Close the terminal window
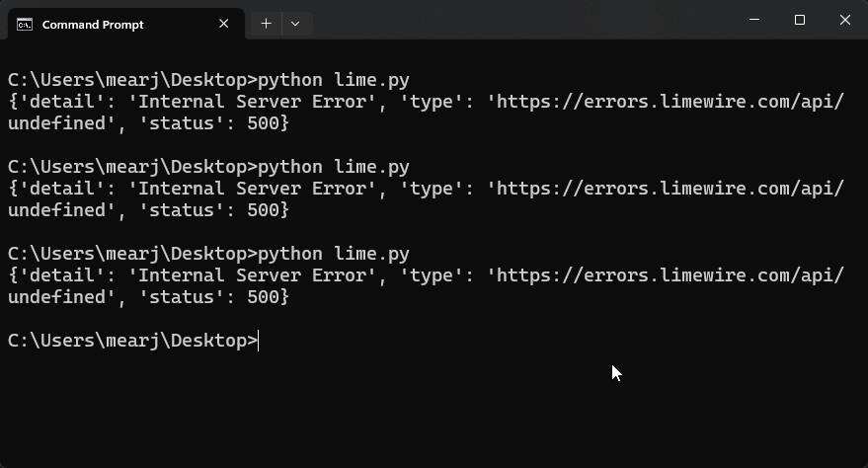Screen dimensions: 868x468 click(845, 20)
